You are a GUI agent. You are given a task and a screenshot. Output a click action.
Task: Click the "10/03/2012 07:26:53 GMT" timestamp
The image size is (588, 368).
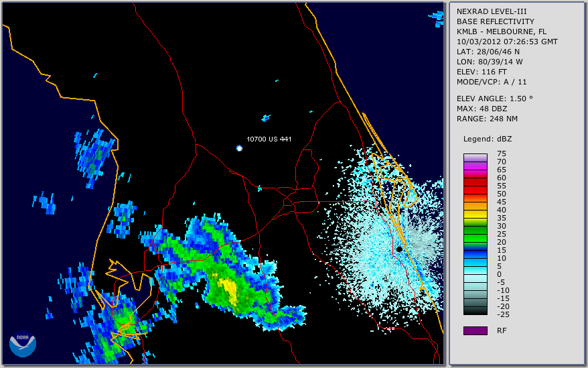click(x=507, y=42)
